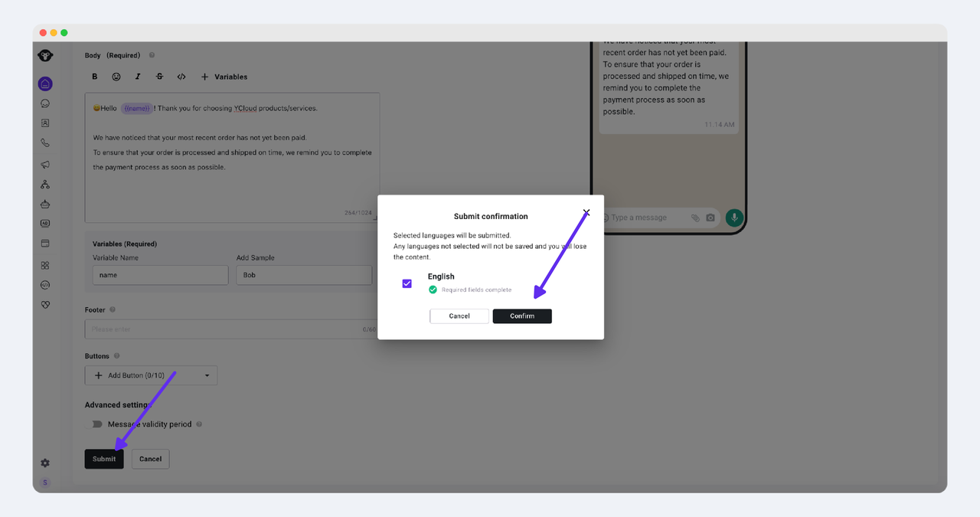Open the phone calls icon in the sidebar
Viewport: 980px width, 517px height.
pos(45,143)
